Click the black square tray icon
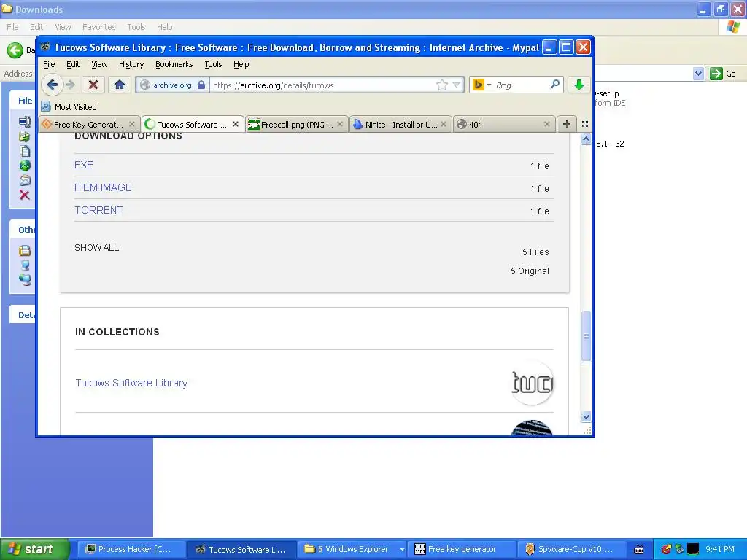Viewport: 747px width, 560px height. [693, 549]
